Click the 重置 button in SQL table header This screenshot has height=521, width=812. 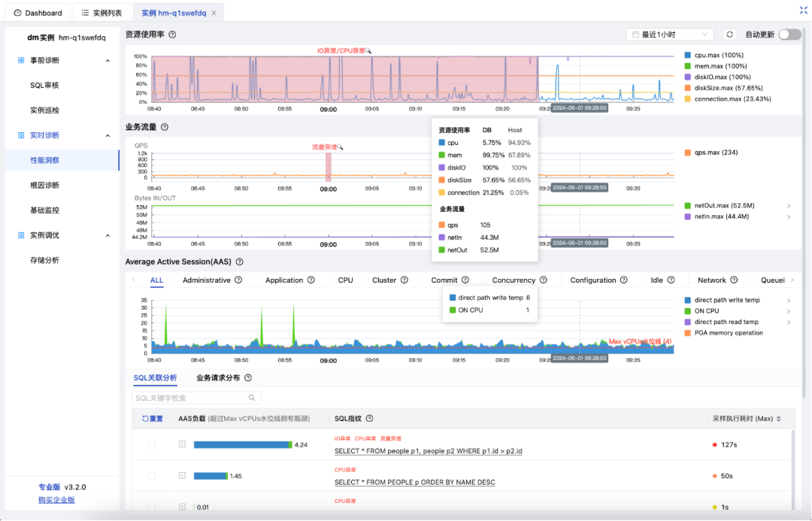pos(152,419)
